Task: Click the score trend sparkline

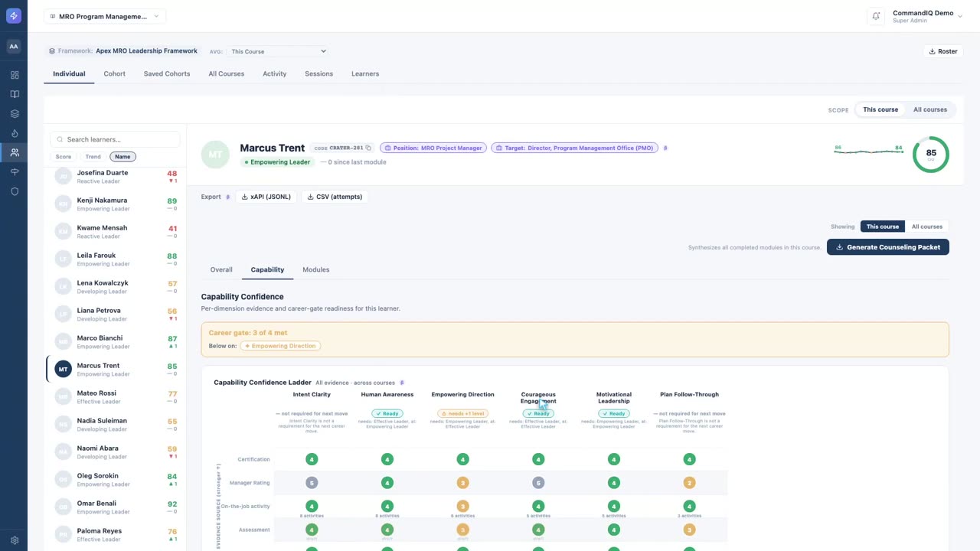Action: click(x=868, y=151)
